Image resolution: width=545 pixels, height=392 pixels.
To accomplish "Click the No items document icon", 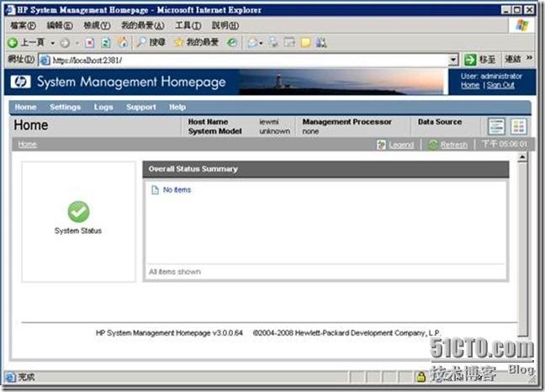I will click(155, 190).
